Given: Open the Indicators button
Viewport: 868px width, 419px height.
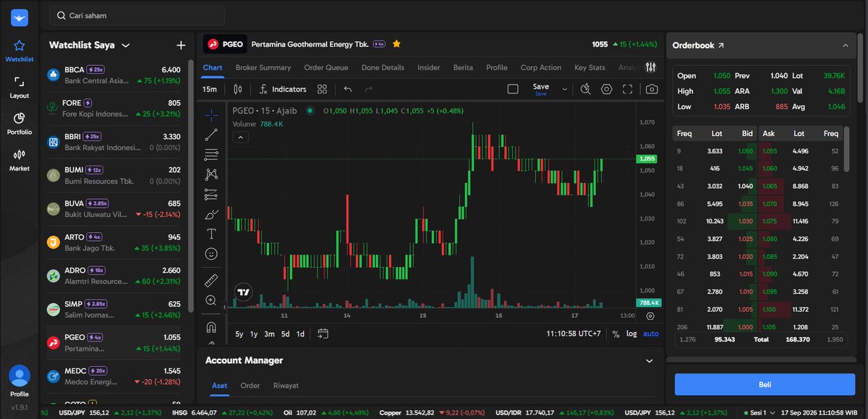Looking at the screenshot, I should tap(282, 89).
